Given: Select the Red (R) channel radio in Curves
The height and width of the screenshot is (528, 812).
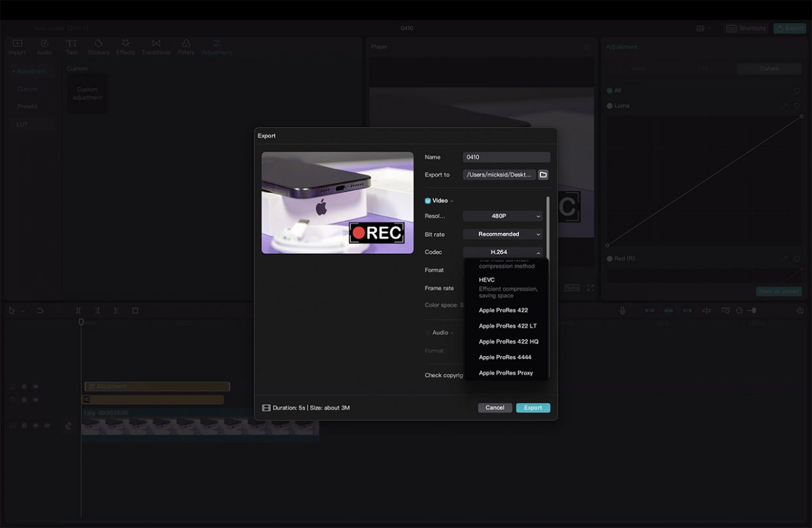Looking at the screenshot, I should coord(610,258).
